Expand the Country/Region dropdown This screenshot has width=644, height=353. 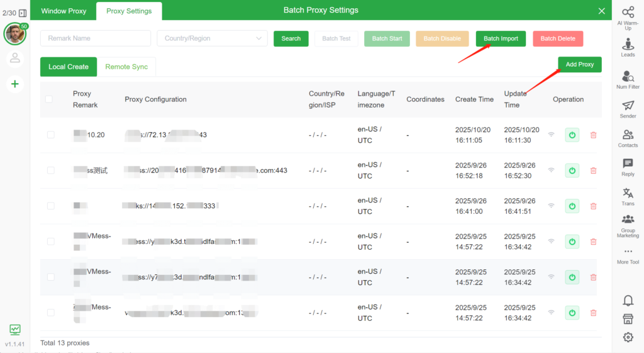[x=212, y=38]
